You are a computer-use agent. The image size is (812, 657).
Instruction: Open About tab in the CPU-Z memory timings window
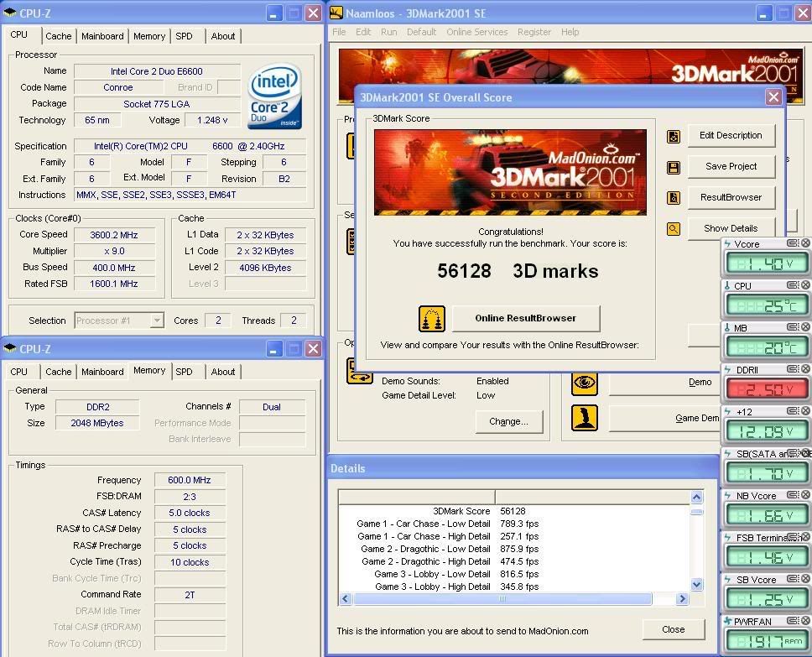(x=222, y=372)
